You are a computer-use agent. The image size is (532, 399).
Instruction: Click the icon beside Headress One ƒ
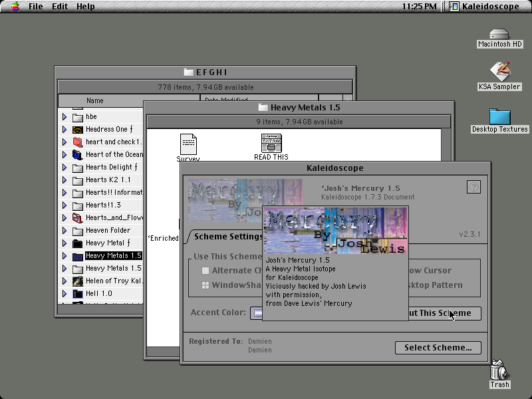pos(78,130)
